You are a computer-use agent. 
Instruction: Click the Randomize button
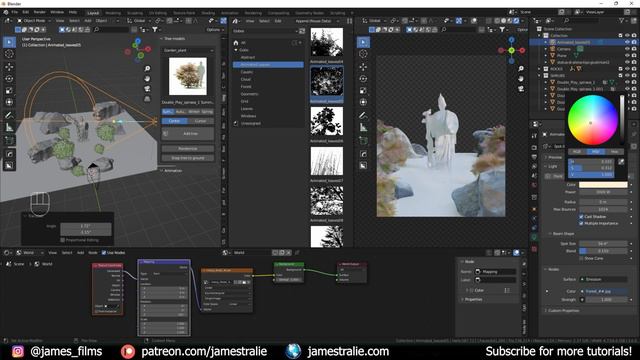pyautogui.click(x=188, y=149)
